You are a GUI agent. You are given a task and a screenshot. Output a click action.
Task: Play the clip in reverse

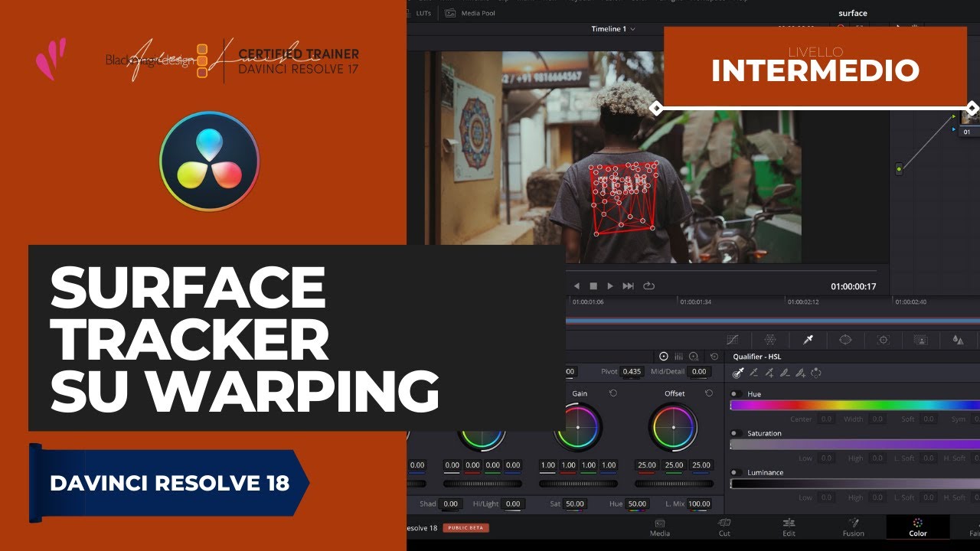[x=577, y=286]
